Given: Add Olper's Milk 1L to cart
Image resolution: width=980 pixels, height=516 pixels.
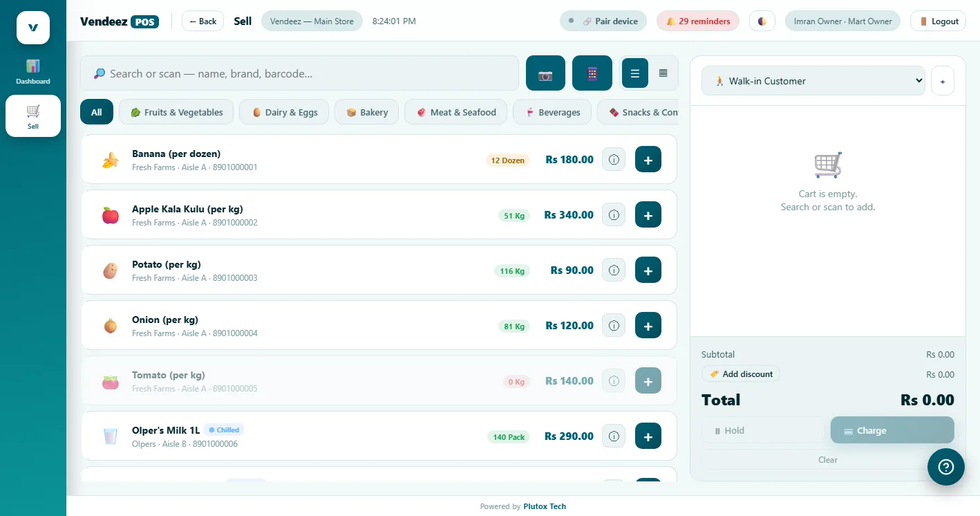Looking at the screenshot, I should pos(648,436).
